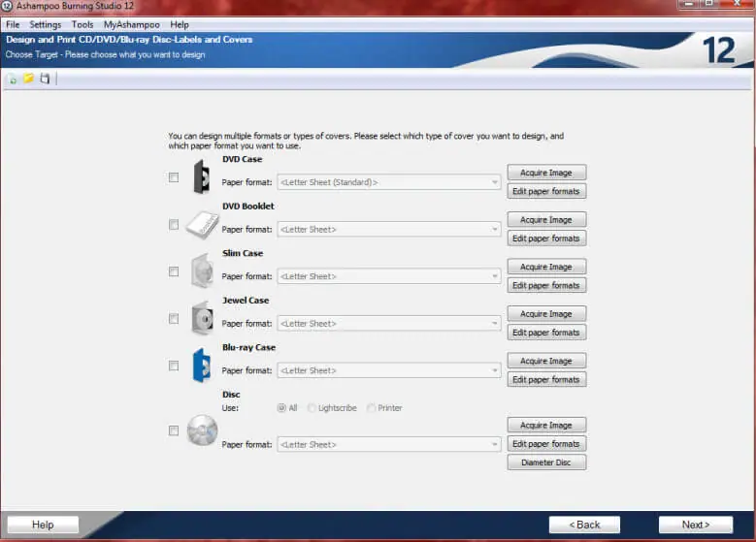Check the Disc checkbox
Image resolution: width=756 pixels, height=542 pixels.
[x=174, y=430]
